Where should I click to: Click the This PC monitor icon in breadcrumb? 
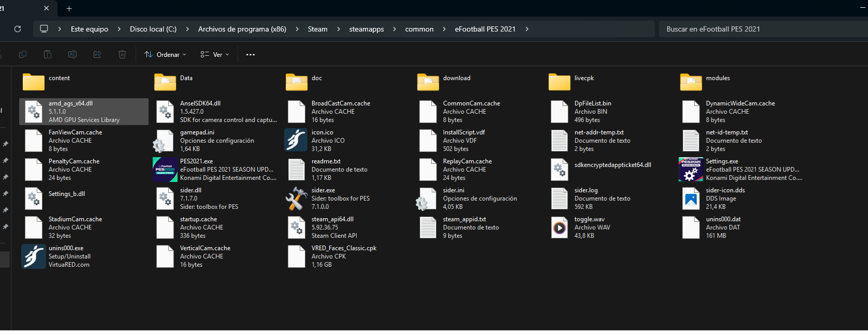coord(44,29)
